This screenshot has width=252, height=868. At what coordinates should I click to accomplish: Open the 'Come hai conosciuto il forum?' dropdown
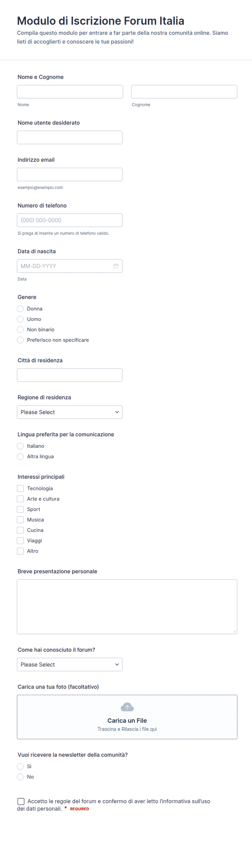click(x=70, y=664)
